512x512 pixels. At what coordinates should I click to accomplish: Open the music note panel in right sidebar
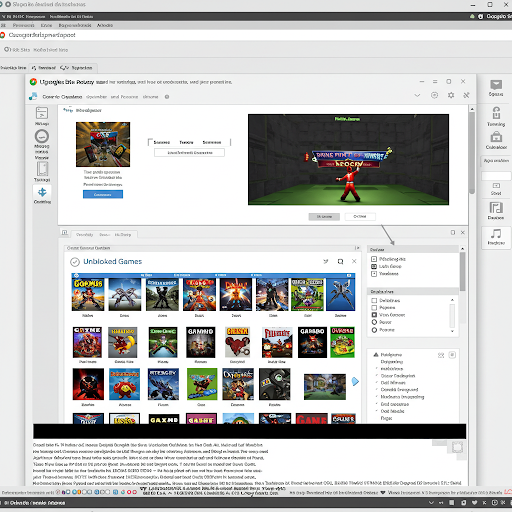click(496, 233)
